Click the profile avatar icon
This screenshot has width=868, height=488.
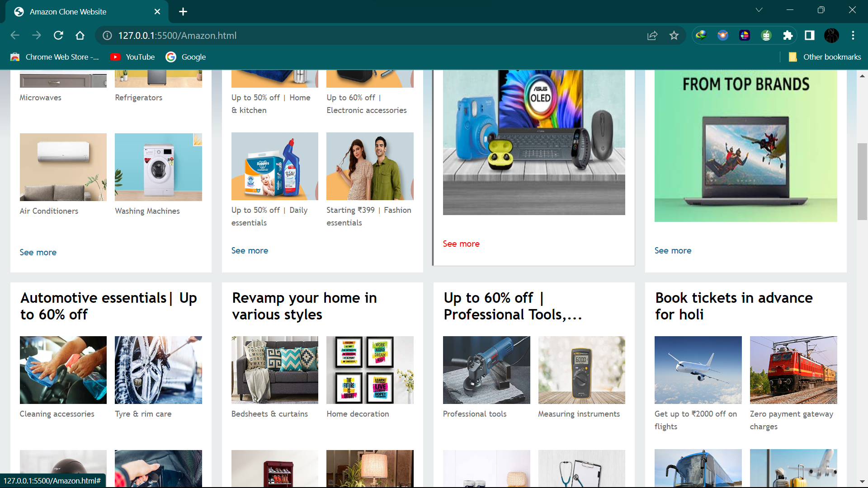coord(831,35)
